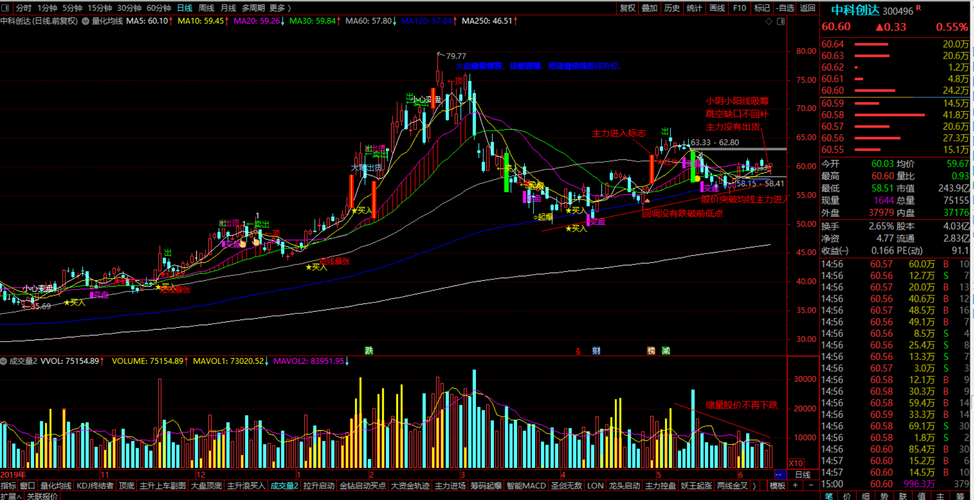Click the square panel icon beside the diamond
The height and width of the screenshot is (500, 974).
[x=781, y=21]
